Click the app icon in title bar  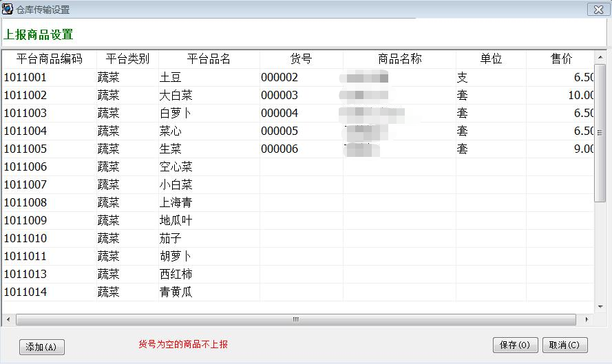(x=8, y=9)
